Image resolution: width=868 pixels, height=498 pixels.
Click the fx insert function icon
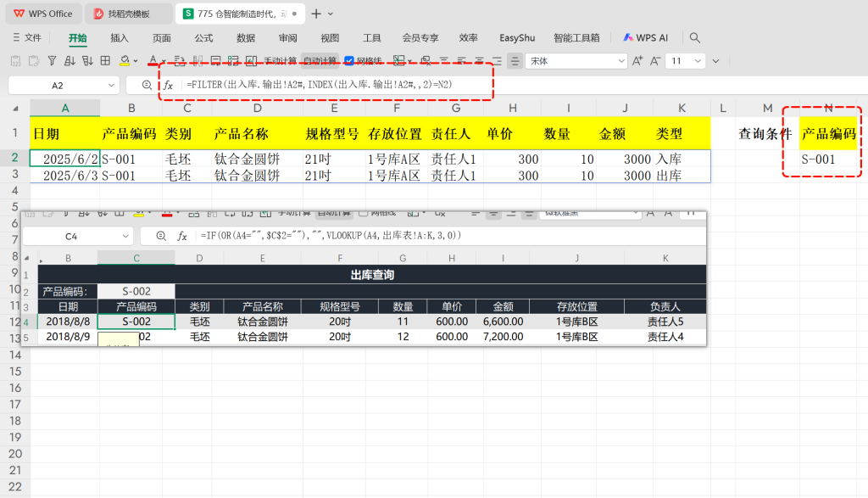click(169, 85)
